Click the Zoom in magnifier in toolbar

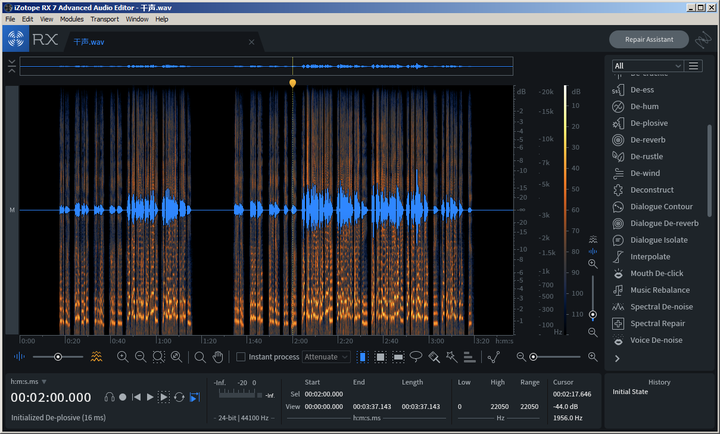click(123, 357)
